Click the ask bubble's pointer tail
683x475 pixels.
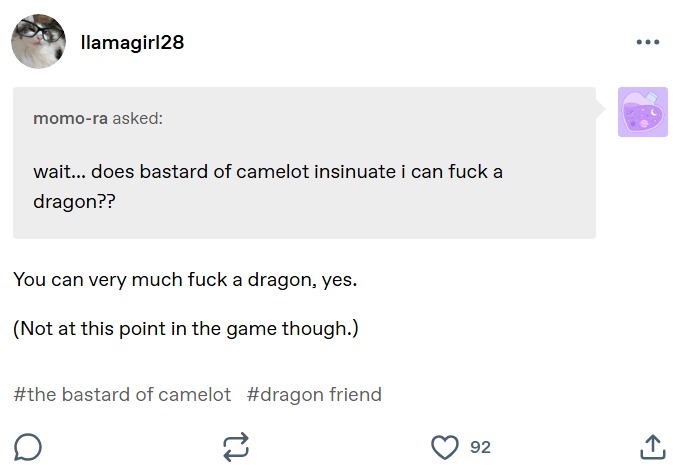pyautogui.click(x=603, y=103)
